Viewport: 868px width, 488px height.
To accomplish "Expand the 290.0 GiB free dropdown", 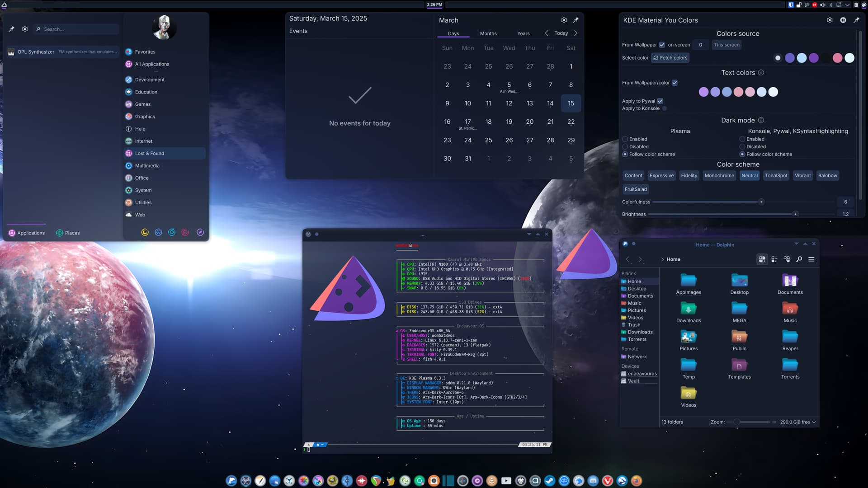I will pos(798,422).
